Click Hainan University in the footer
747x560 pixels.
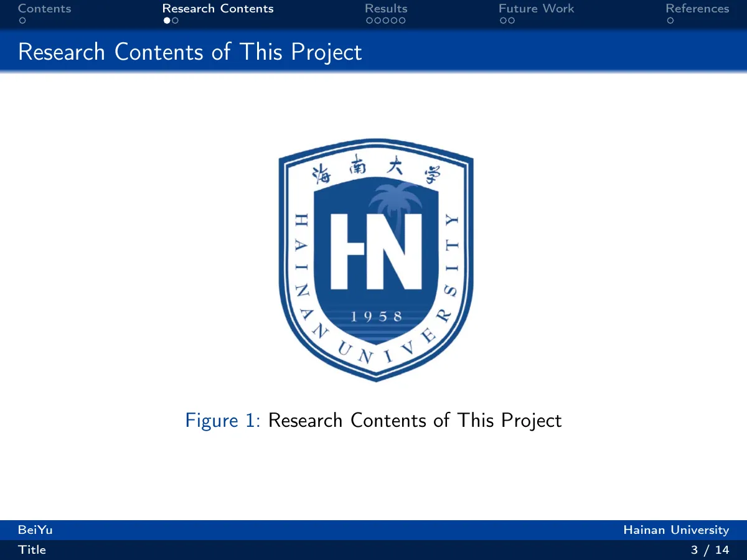click(x=676, y=530)
